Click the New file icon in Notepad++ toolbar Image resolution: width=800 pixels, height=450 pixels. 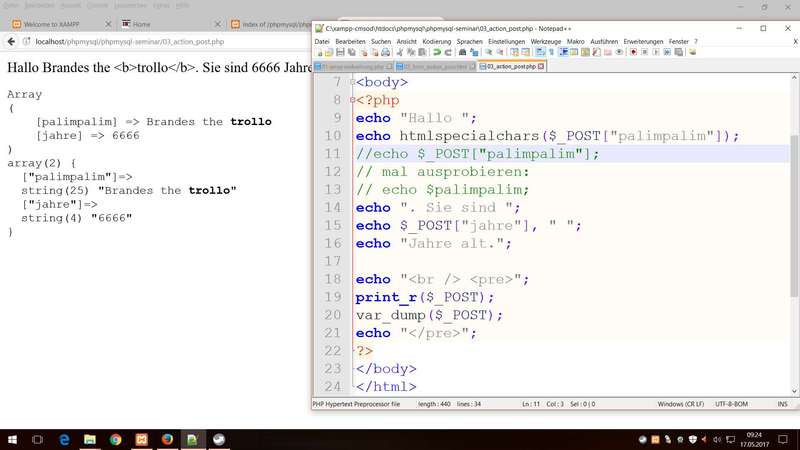318,52
